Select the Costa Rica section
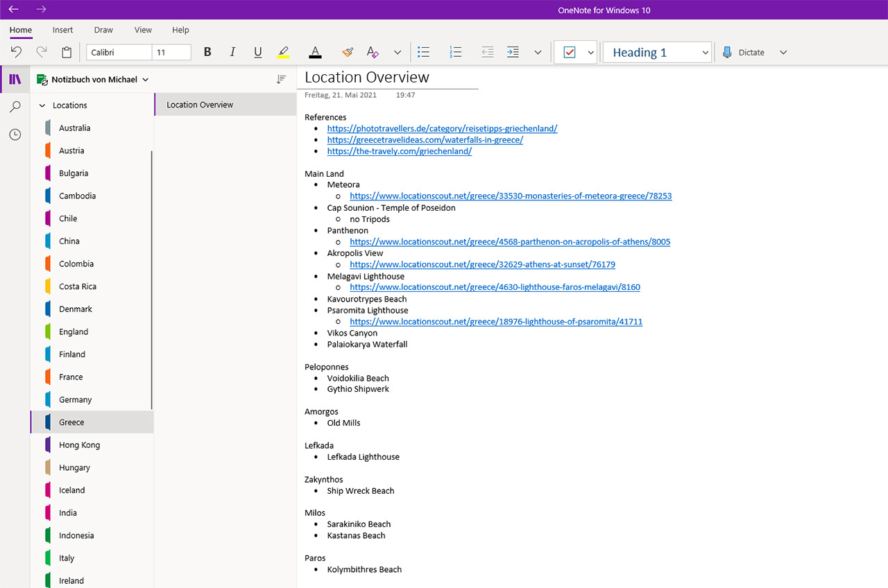Image resolution: width=888 pixels, height=588 pixels. click(92, 286)
